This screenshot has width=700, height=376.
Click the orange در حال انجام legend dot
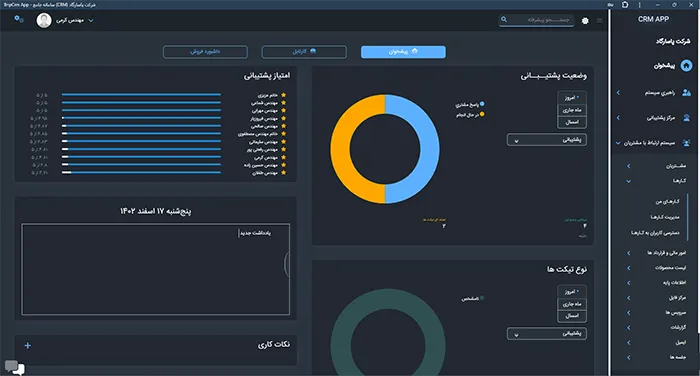click(x=482, y=114)
